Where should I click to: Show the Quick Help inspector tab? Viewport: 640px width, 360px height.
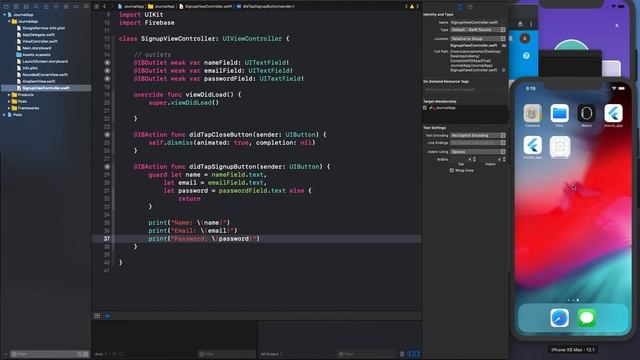coord(470,7)
